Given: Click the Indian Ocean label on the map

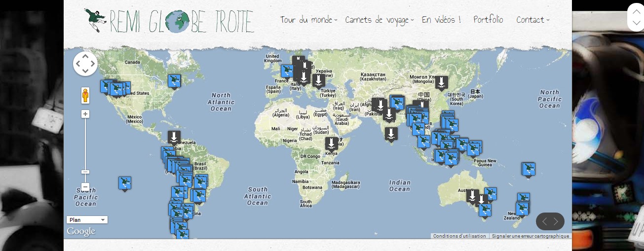Looking at the screenshot, I should click(400, 186).
